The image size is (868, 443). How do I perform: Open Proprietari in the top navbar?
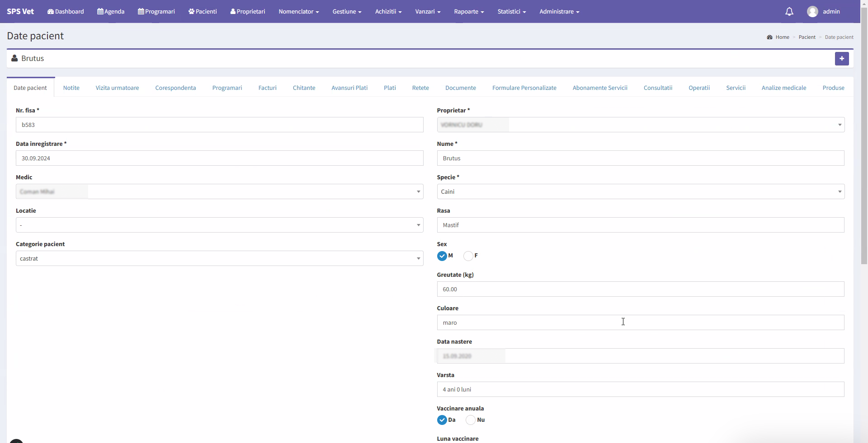(248, 12)
